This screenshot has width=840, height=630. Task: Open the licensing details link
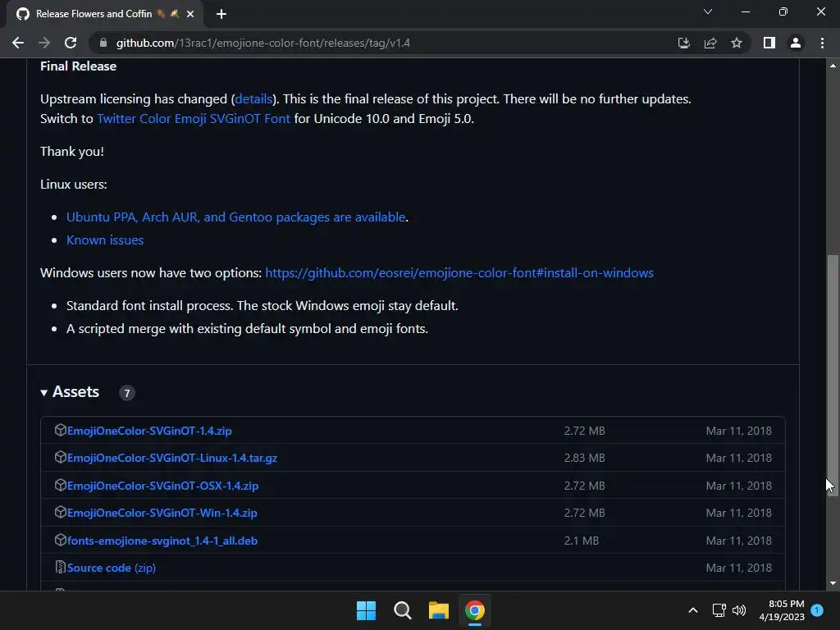pos(253,99)
